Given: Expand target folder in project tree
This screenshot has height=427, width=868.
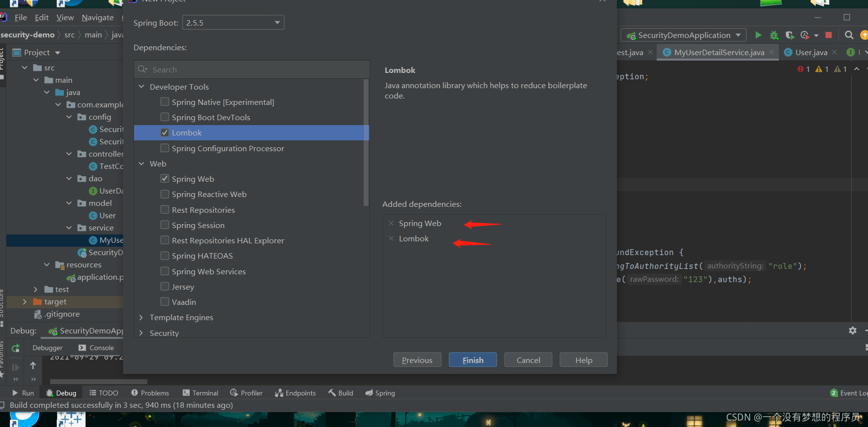Looking at the screenshot, I should (25, 302).
